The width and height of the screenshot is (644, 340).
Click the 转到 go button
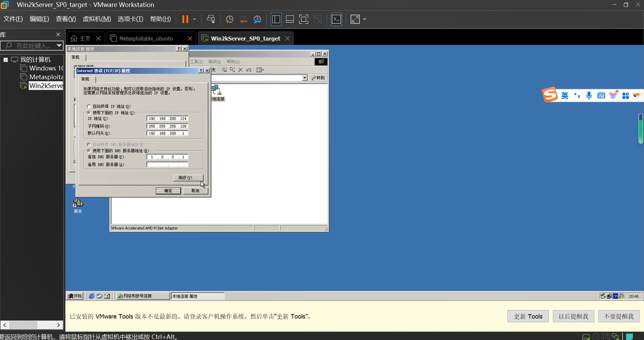(x=318, y=78)
